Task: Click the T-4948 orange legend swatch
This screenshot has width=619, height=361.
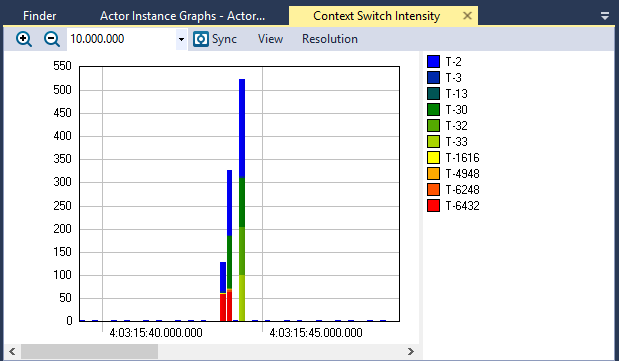Action: [433, 173]
